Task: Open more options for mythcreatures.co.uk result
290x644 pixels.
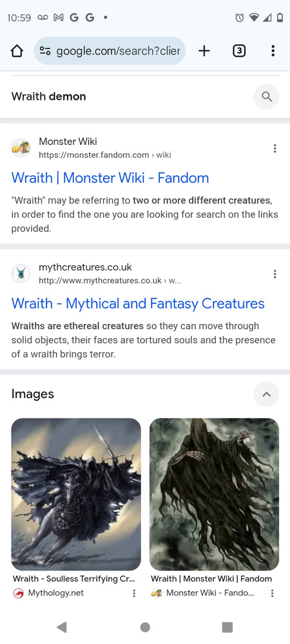Action: (x=275, y=274)
